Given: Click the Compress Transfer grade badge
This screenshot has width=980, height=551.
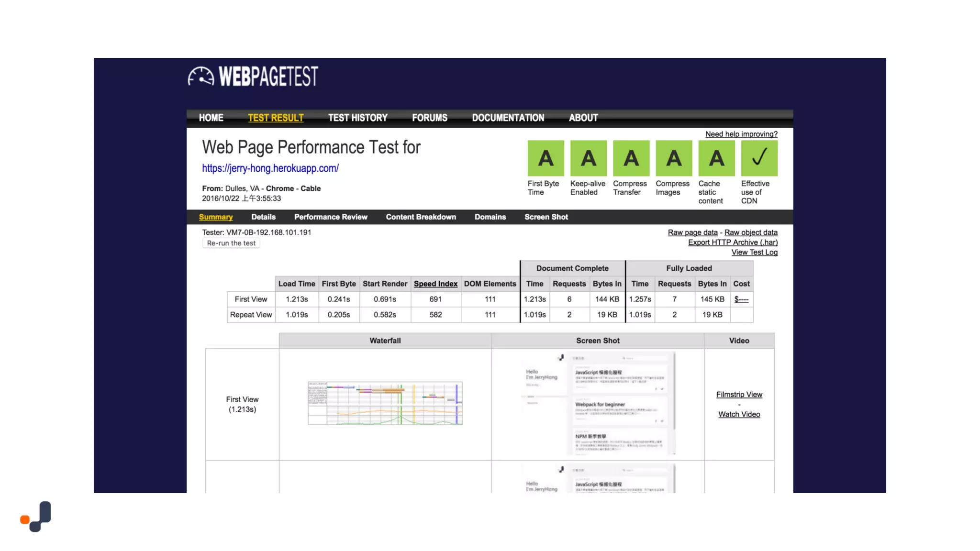Looking at the screenshot, I should [631, 158].
